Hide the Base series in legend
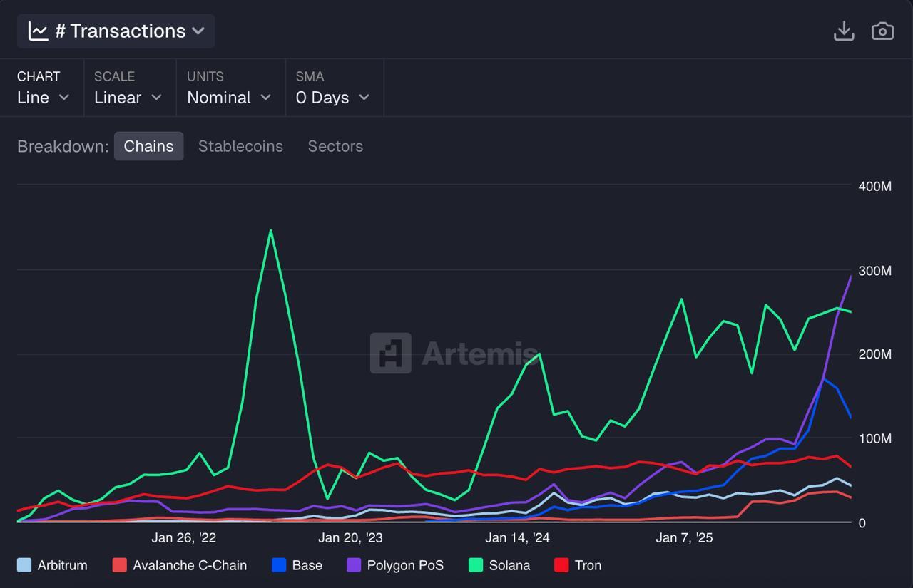 point(297,565)
